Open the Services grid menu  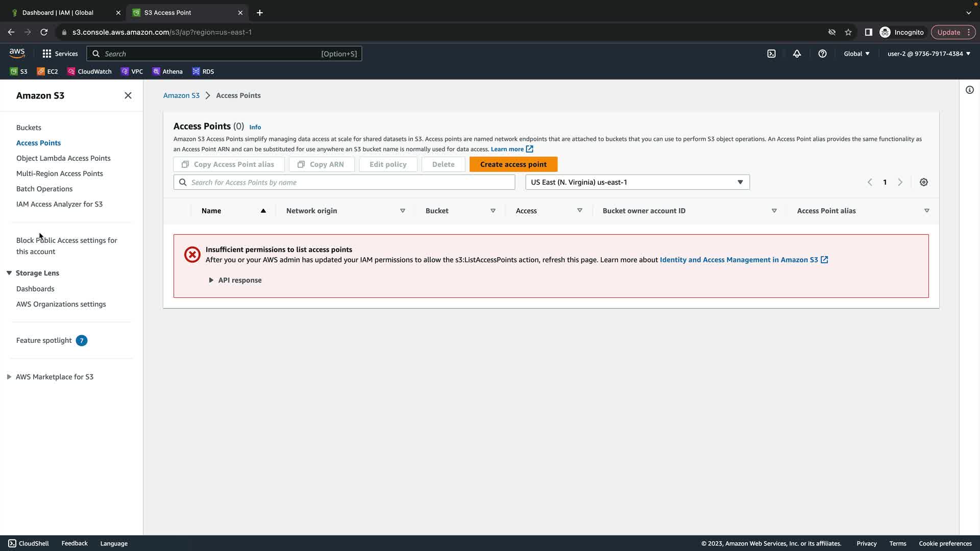[60, 54]
